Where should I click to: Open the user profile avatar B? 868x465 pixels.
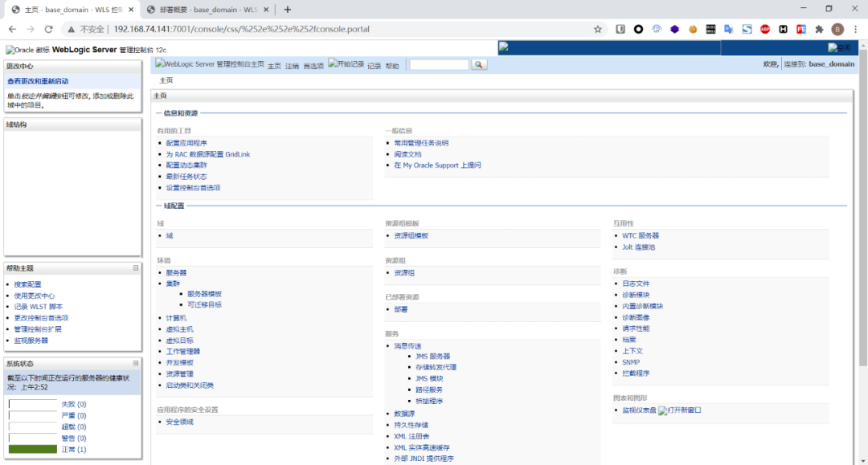tap(837, 29)
